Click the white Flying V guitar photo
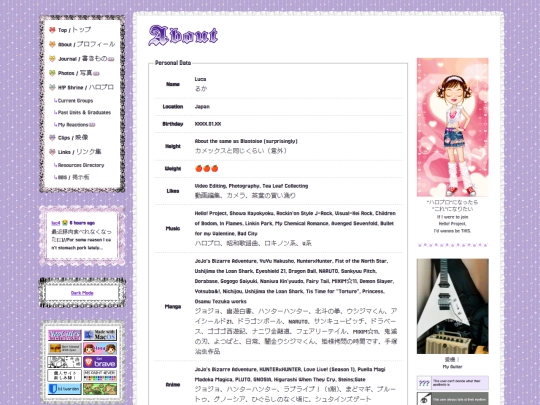This screenshot has width=540, height=405. pyautogui.click(x=453, y=306)
